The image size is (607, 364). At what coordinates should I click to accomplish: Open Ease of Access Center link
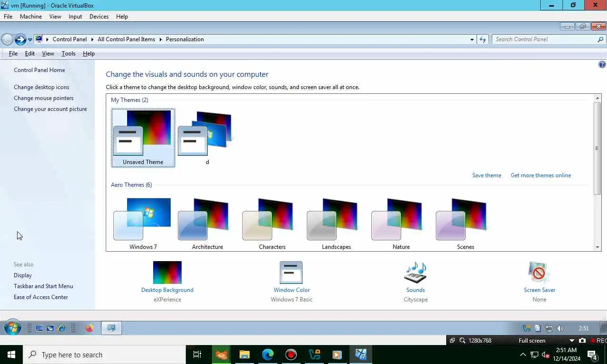point(41,297)
